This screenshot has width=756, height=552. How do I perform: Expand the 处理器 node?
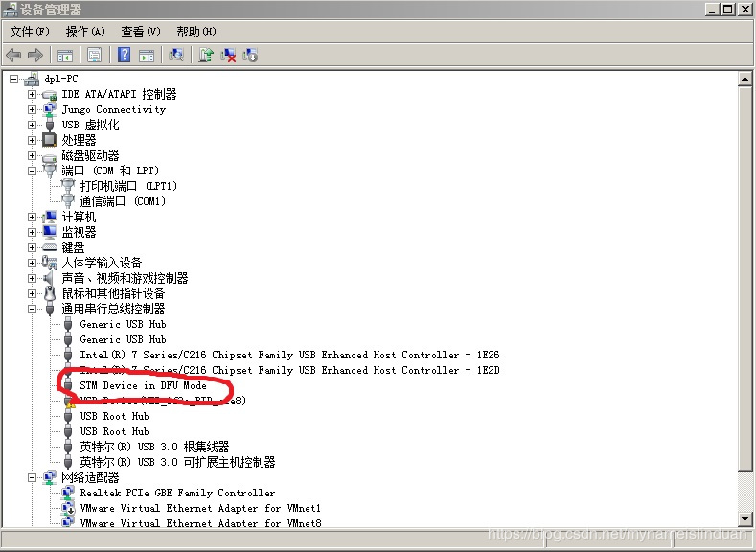[x=32, y=140]
